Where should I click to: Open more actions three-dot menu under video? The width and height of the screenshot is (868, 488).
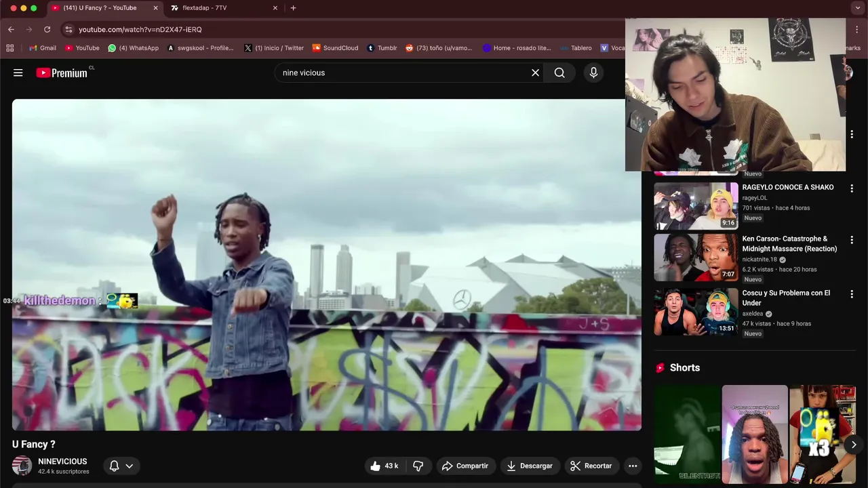(633, 466)
